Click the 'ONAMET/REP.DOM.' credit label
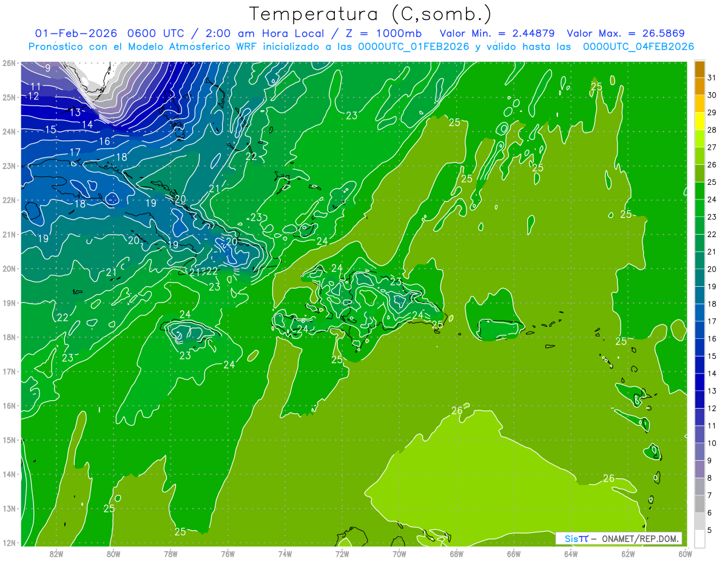The height and width of the screenshot is (562, 728). coord(641,538)
